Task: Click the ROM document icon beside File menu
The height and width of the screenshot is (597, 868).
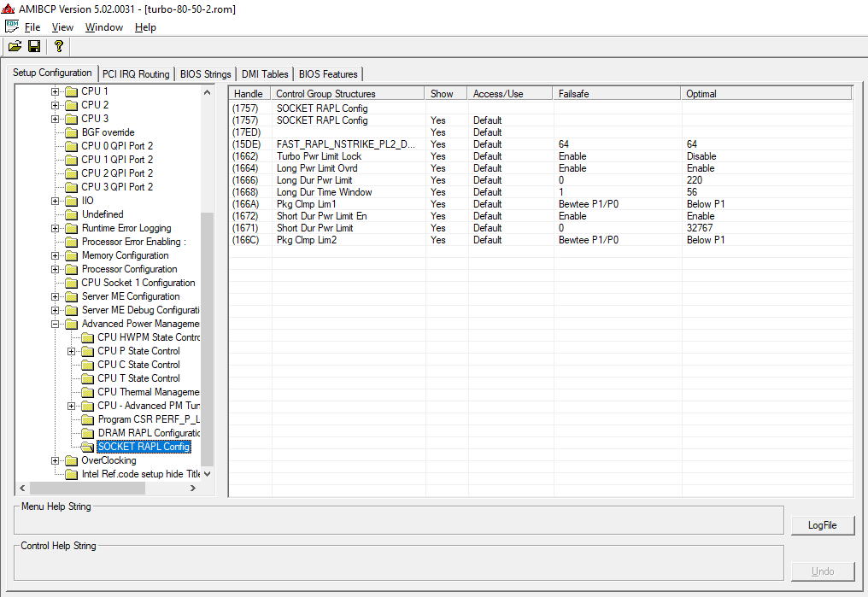Action: (12, 26)
